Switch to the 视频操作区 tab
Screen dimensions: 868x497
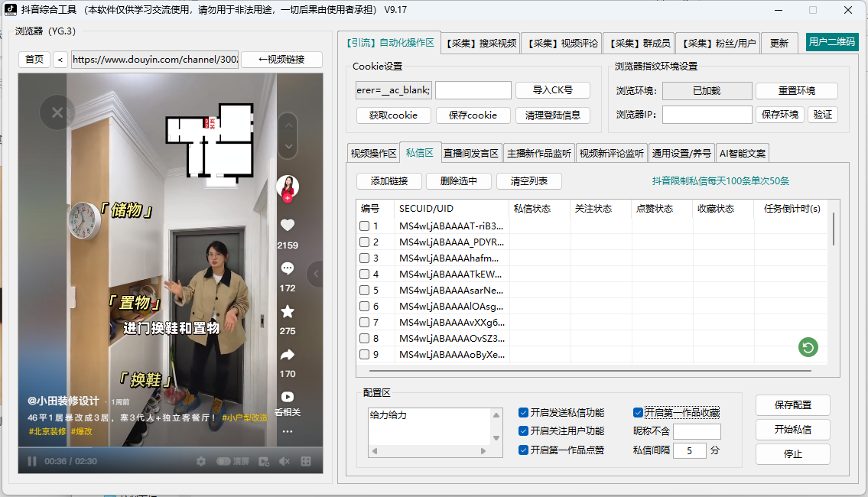click(373, 152)
